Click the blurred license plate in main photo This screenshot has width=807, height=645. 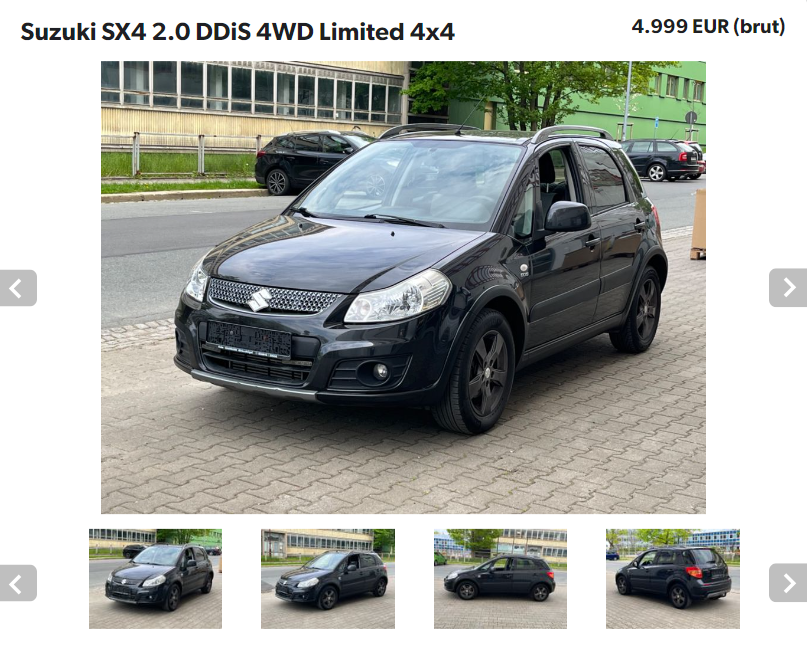pos(249,339)
